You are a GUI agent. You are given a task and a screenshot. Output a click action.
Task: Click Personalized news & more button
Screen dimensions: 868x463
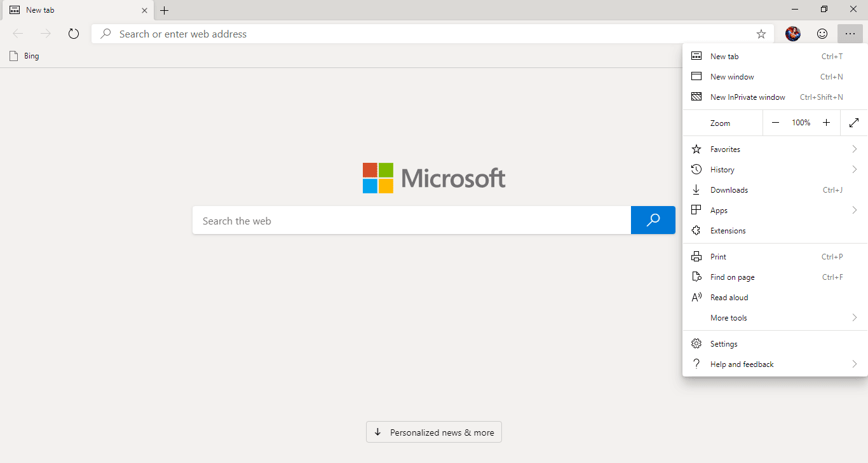coord(434,432)
